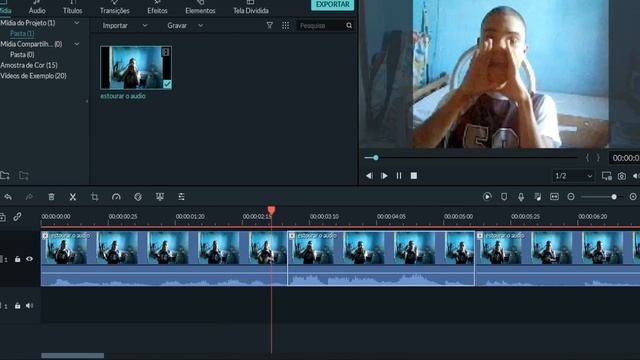Zoom in the timeline

click(x=633, y=197)
